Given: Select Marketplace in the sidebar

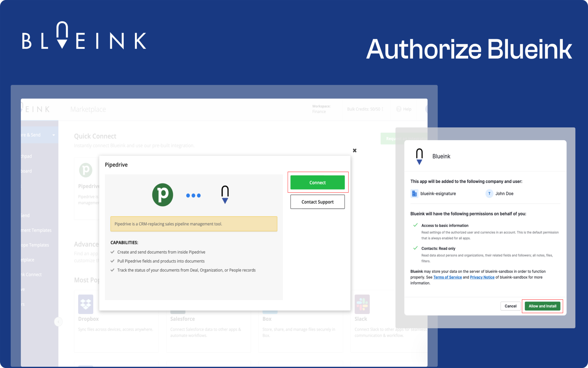Looking at the screenshot, I should point(28,260).
